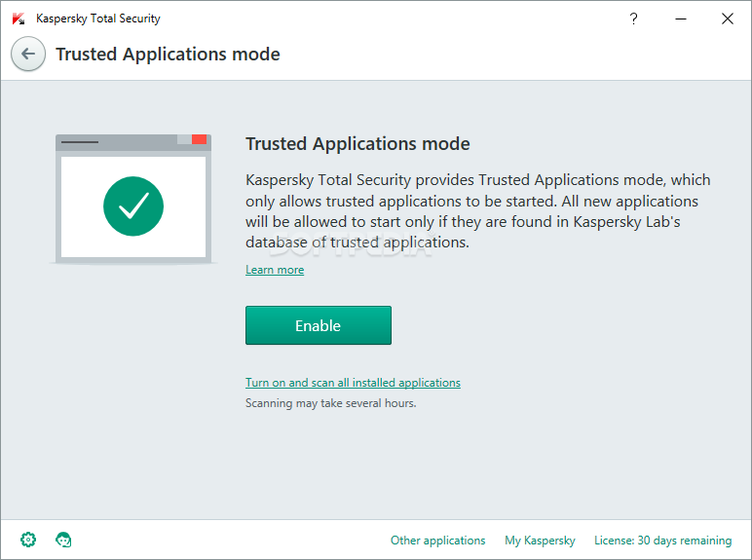Click the 'Scanning may take several hours' note
Image resolution: width=752 pixels, height=560 pixels.
coord(331,403)
